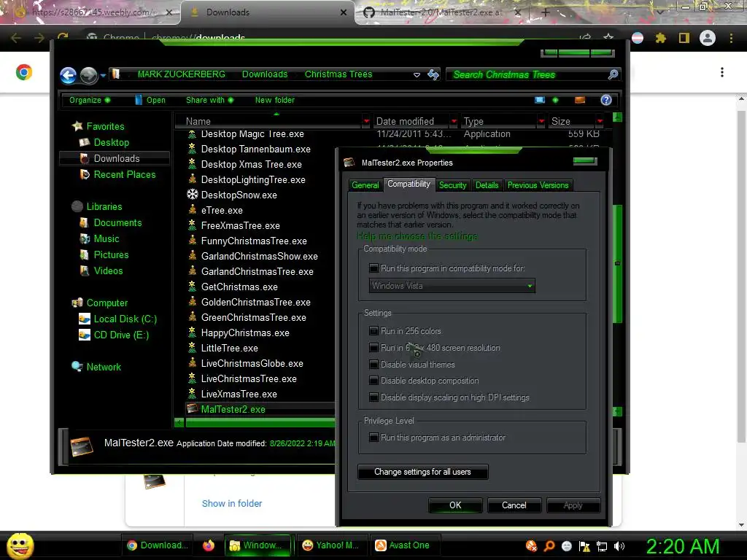The image size is (747, 560).
Task: Enable Run this program in compatibility mode checkbox
Action: coord(374,268)
